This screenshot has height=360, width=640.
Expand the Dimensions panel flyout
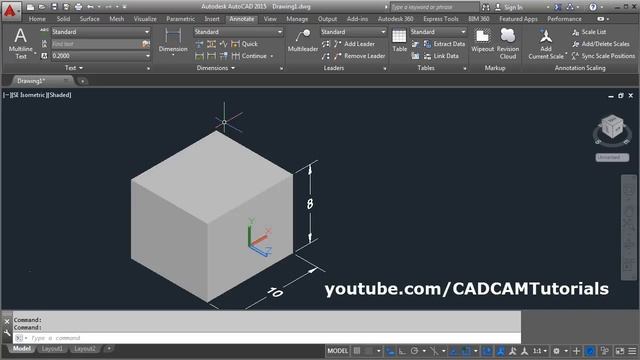[216, 68]
